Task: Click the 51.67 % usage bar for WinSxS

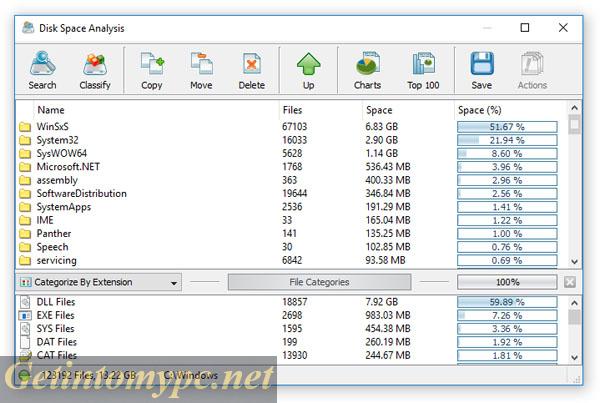Action: 507,127
